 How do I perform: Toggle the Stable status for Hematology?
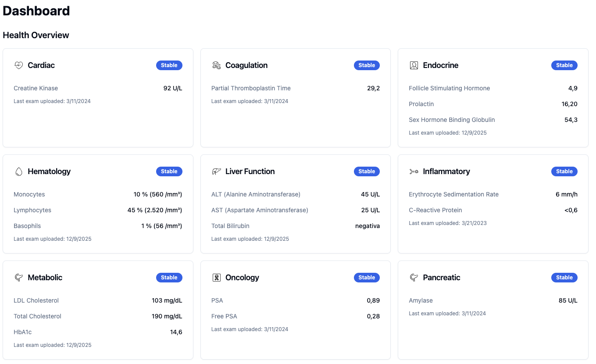click(x=169, y=171)
